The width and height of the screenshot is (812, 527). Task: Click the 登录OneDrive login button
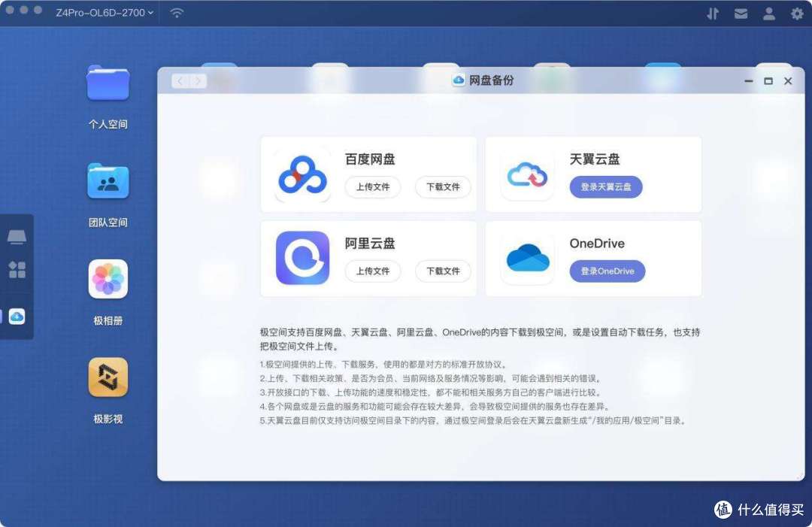click(607, 271)
